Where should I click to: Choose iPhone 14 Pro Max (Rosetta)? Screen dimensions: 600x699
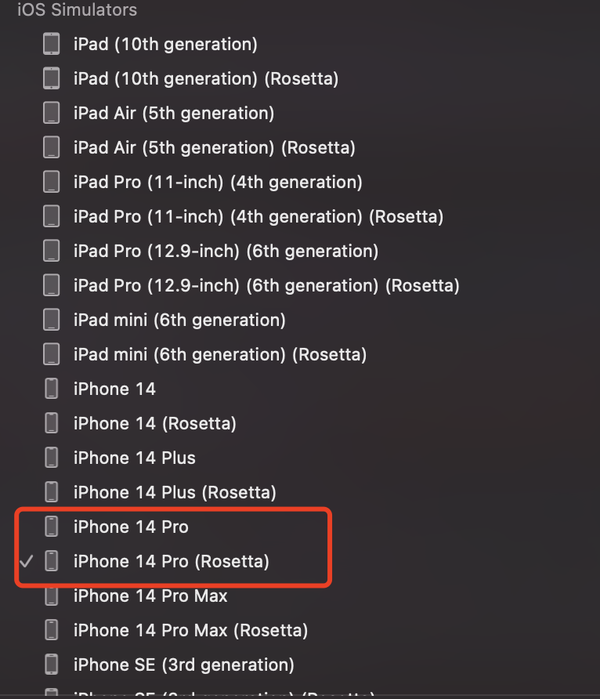coord(191,630)
